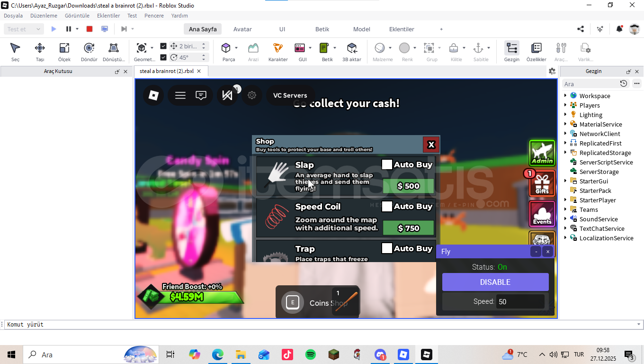This screenshot has height=364, width=644.
Task: Open the Test et mode dropdown
Action: click(25, 29)
